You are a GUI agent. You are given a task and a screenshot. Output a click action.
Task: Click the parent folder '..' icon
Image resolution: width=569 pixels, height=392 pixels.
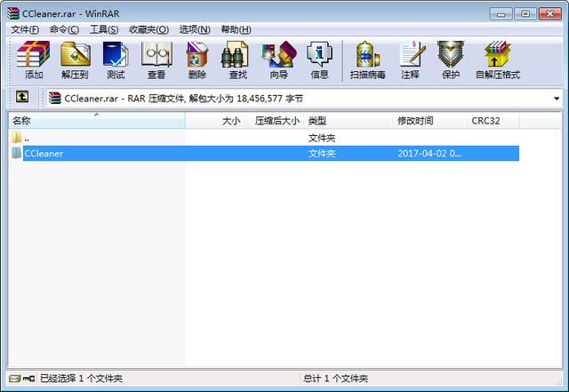pyautogui.click(x=16, y=138)
